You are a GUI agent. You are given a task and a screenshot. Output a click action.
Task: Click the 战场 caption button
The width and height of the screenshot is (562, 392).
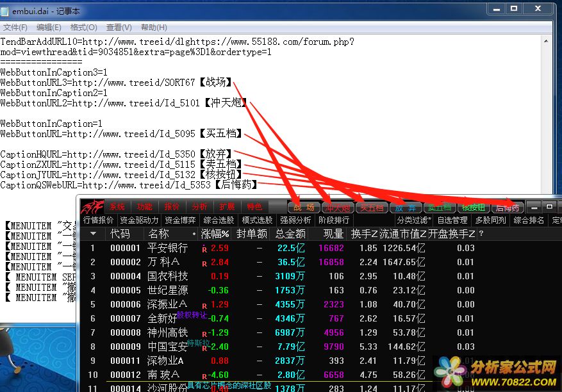tap(304, 208)
